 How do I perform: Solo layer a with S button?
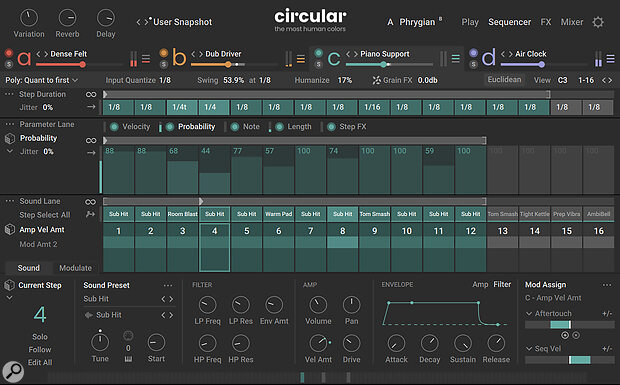(9, 64)
